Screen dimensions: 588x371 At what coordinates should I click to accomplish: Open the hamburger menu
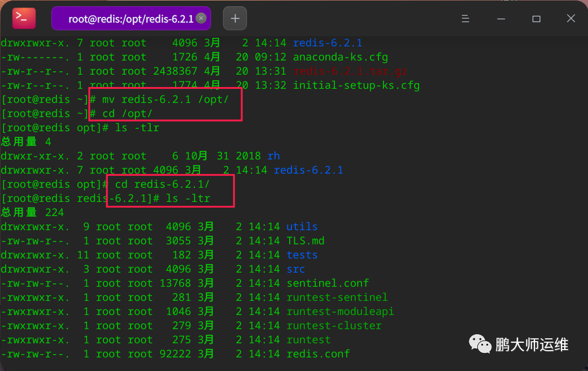pos(465,19)
